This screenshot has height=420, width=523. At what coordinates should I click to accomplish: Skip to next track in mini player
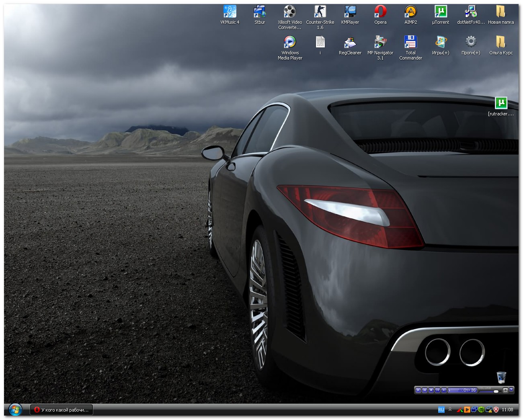point(444,390)
